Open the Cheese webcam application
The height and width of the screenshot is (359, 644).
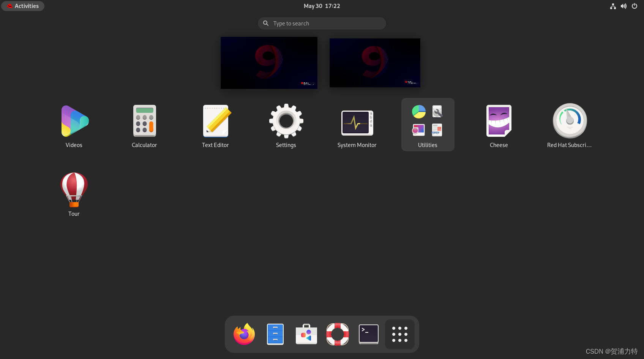[x=499, y=121]
